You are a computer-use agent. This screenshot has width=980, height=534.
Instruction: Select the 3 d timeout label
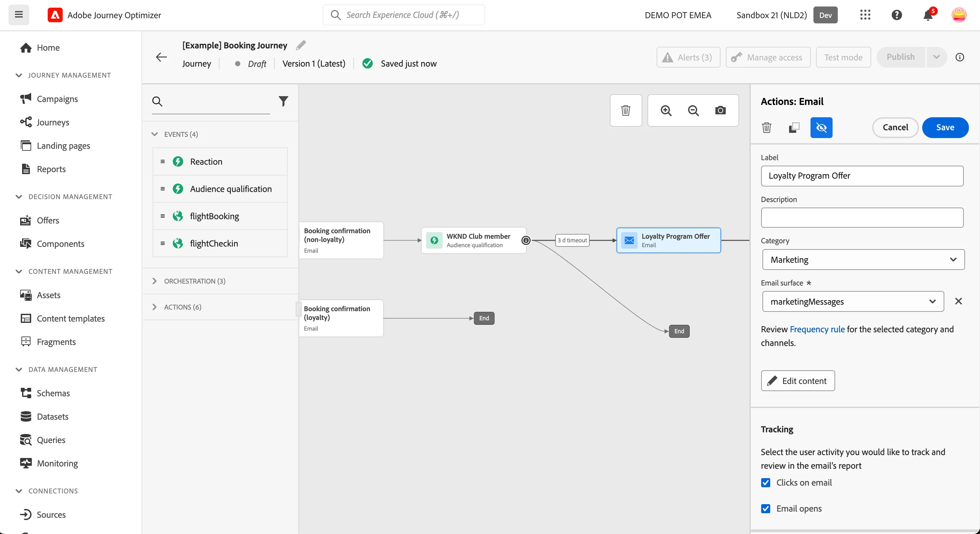(x=572, y=240)
